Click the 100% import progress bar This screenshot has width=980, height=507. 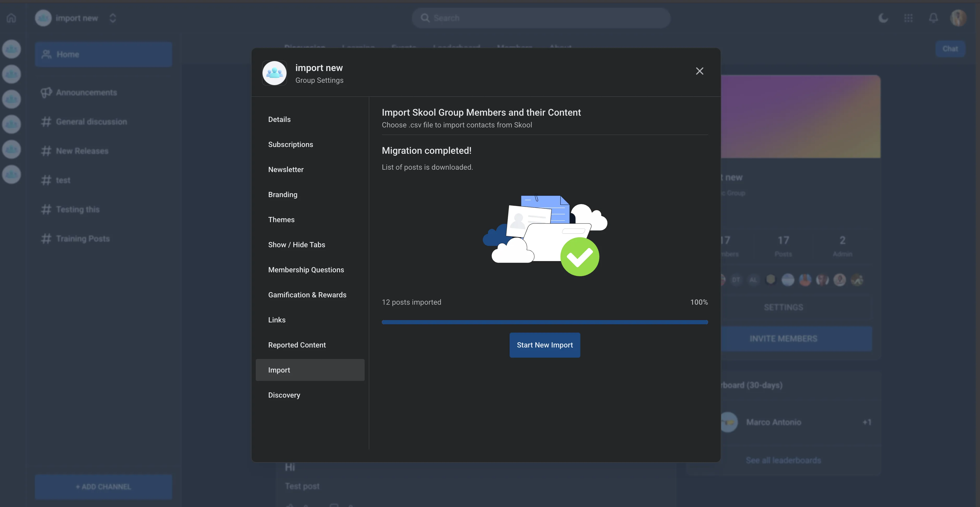tap(544, 322)
